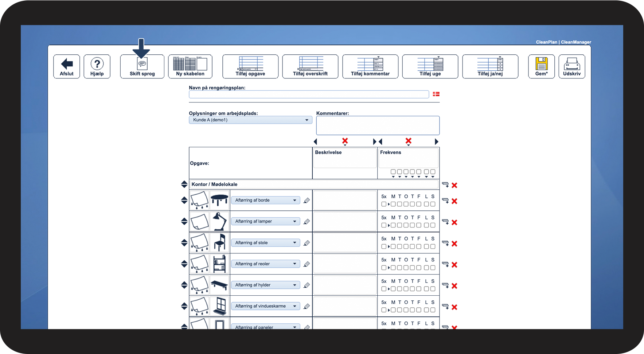Insert a row after Aftørring af lamper
Image resolution: width=644 pixels, height=354 pixels.
445,222
